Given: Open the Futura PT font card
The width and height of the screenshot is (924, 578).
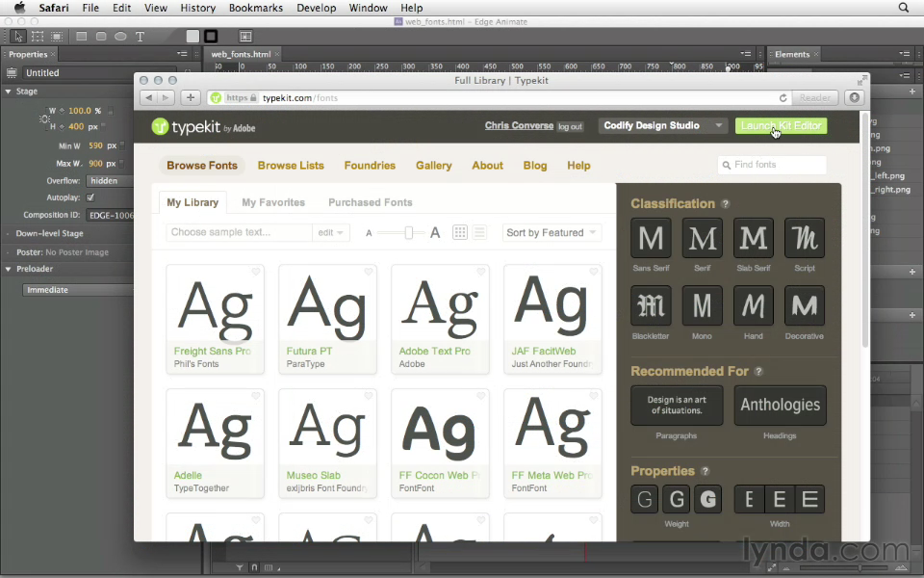Looking at the screenshot, I should (x=327, y=319).
